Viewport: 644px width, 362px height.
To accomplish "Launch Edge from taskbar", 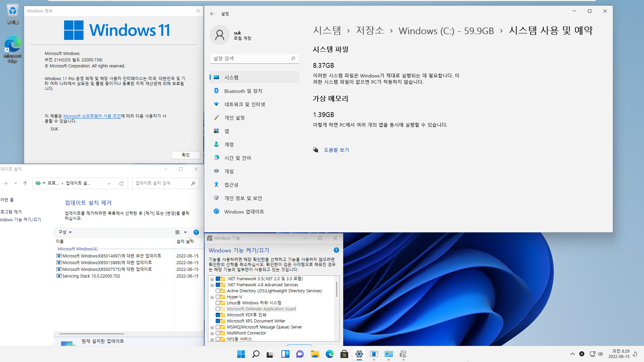I will pyautogui.click(x=329, y=354).
